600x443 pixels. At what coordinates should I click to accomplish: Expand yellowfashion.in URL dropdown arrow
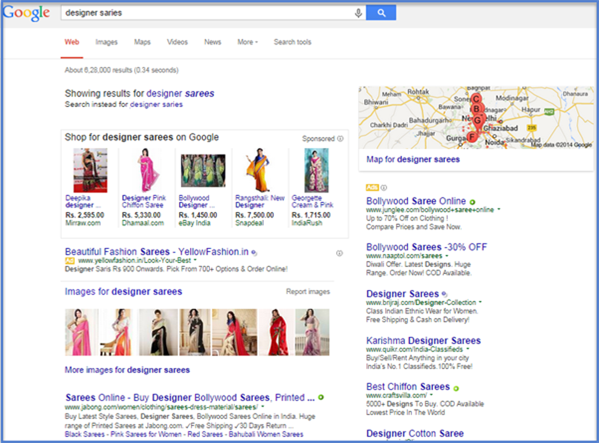(195, 261)
